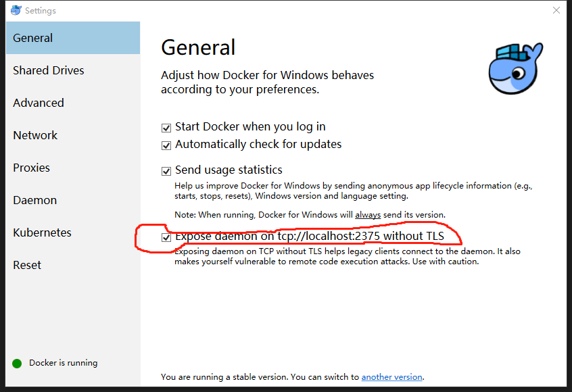Disable Automatically check for updates
The width and height of the screenshot is (572, 392).
pyautogui.click(x=166, y=145)
